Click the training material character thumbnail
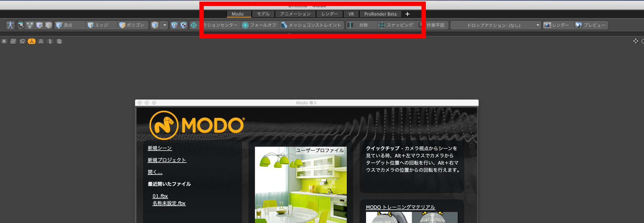This screenshot has height=223, width=644. (x=412, y=217)
